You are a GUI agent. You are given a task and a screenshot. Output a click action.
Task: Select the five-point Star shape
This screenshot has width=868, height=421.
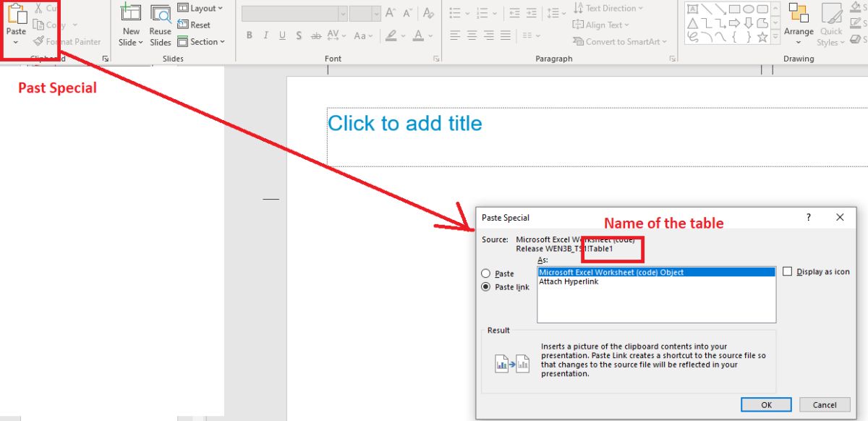tap(762, 37)
